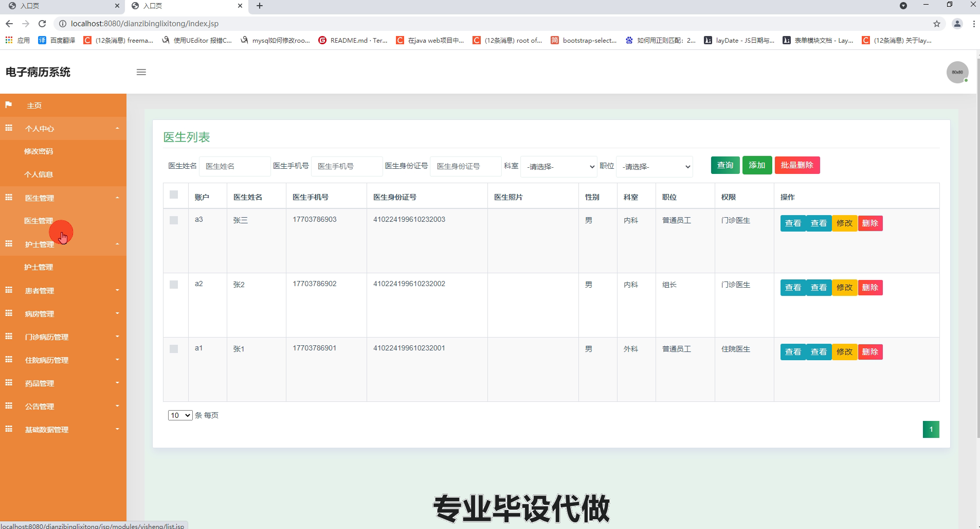This screenshot has height=529, width=980.
Task: Go back with browser back arrow
Action: (9, 24)
